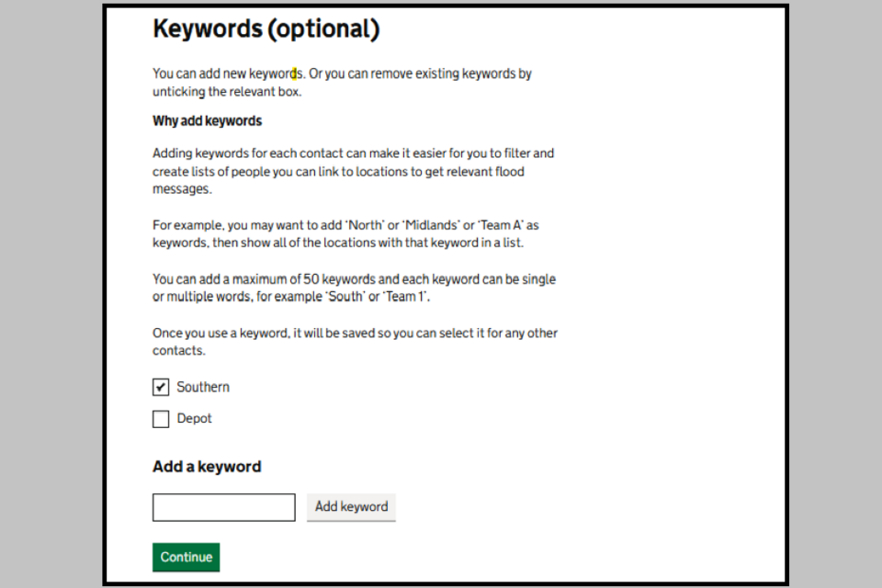Viewport: 882px width, 588px height.
Task: Click the paragraph starting 'Once you use a keyword'
Action: coord(355,341)
